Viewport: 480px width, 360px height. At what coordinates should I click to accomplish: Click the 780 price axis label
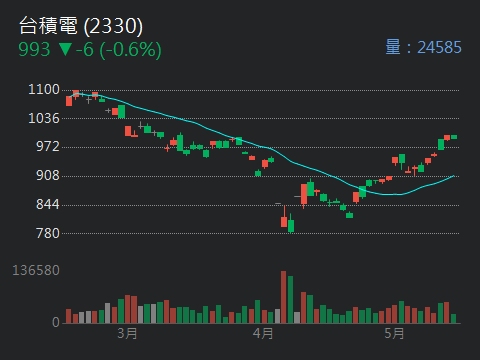48,233
